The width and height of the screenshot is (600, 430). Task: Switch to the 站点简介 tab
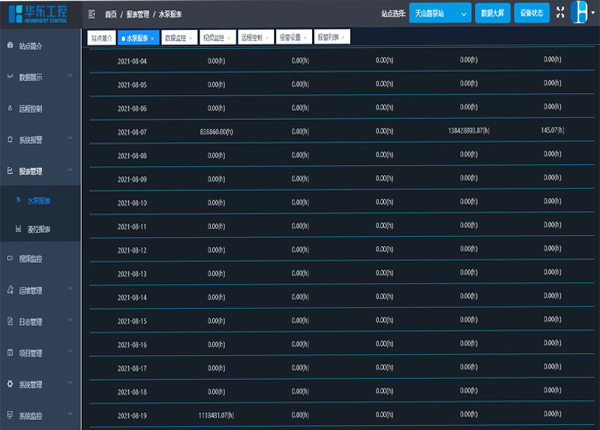click(101, 37)
